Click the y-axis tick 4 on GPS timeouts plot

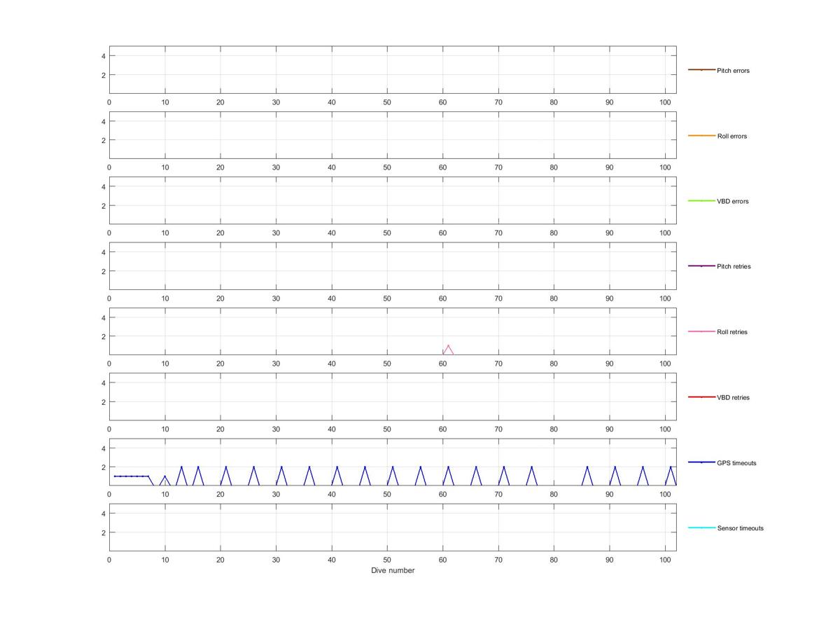[103, 448]
